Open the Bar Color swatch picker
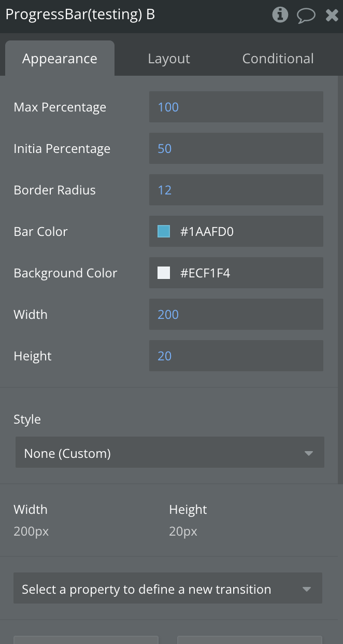 click(164, 232)
